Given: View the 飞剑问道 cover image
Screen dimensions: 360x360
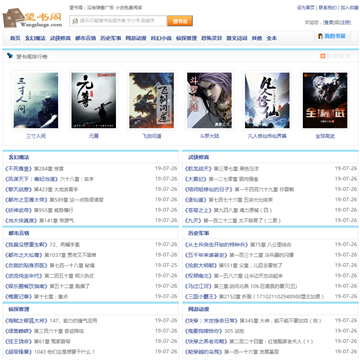Looking at the screenshot, I should [x=152, y=100].
